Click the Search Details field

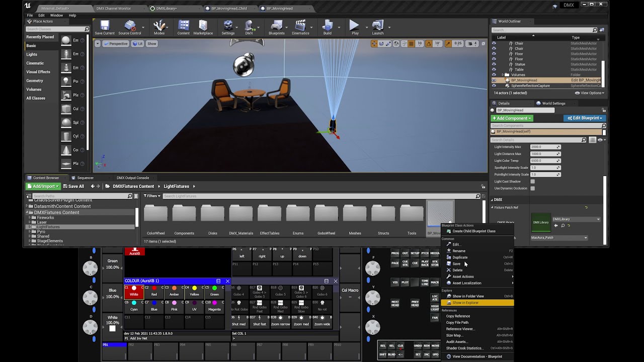(x=539, y=140)
